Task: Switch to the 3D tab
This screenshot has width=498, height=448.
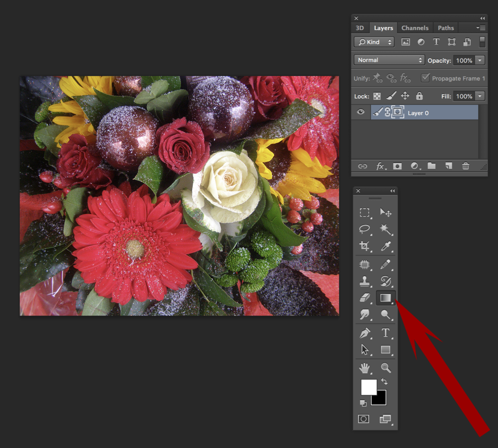Action: pyautogui.click(x=360, y=28)
